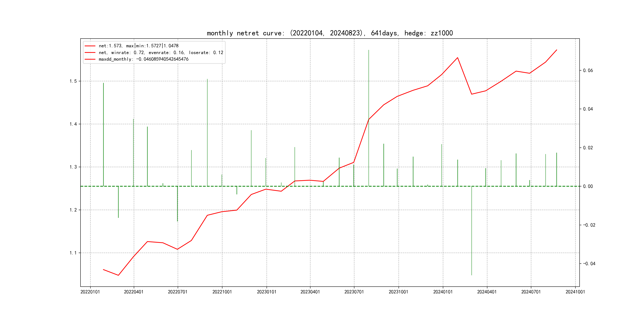Screen dimensions: 644x322
Task: Click the net:1.573 legend entry
Action: (x=139, y=46)
